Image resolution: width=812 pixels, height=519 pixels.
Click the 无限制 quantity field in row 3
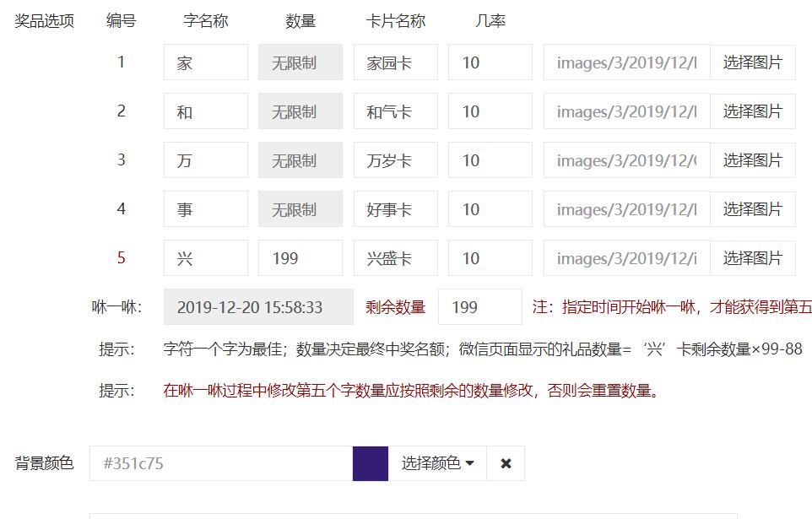coord(300,160)
